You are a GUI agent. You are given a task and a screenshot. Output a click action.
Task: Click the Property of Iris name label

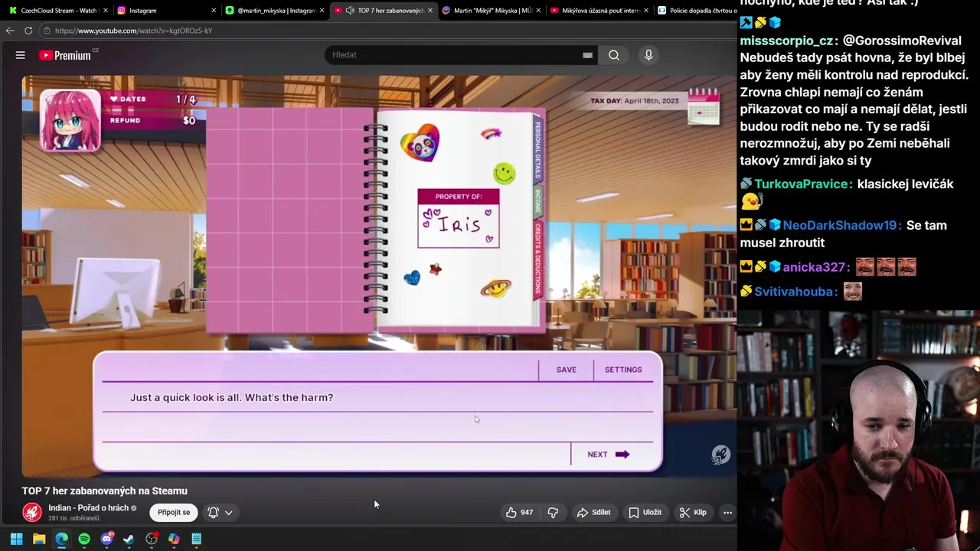pyautogui.click(x=459, y=219)
